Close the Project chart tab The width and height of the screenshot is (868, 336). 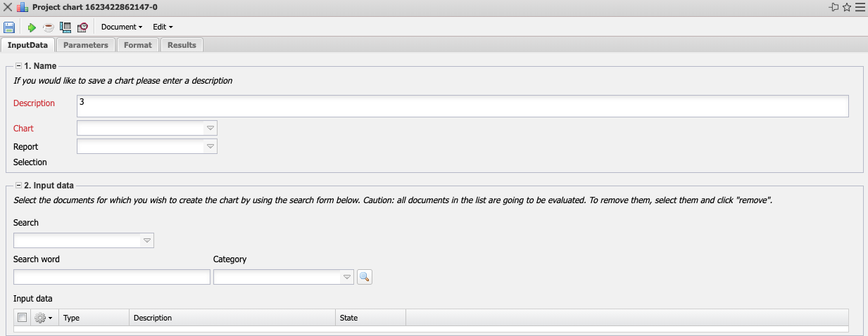8,7
